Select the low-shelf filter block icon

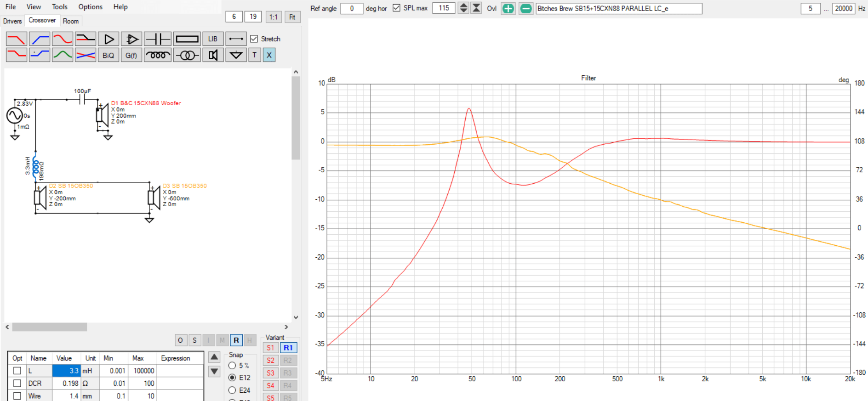(17, 55)
